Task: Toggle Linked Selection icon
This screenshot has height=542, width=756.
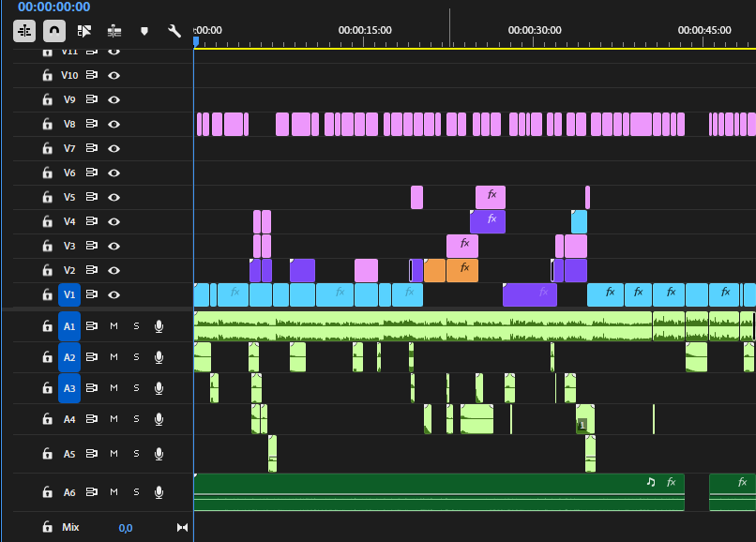Action: tap(84, 31)
